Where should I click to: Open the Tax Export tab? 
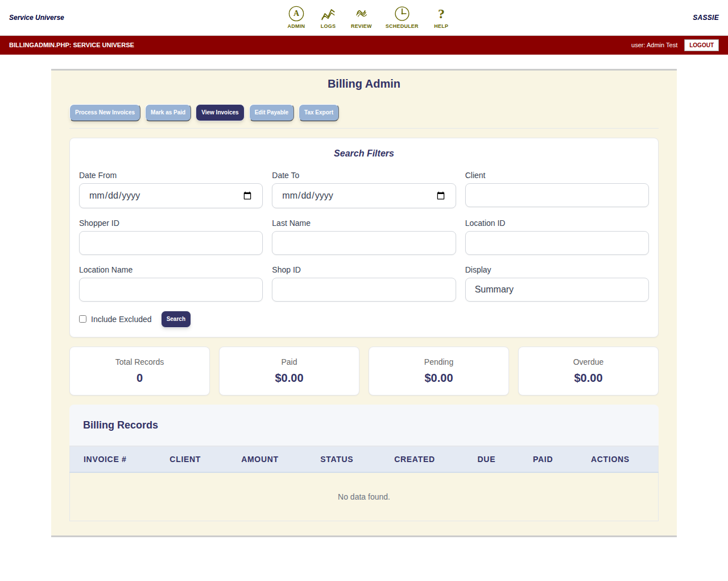[318, 113]
